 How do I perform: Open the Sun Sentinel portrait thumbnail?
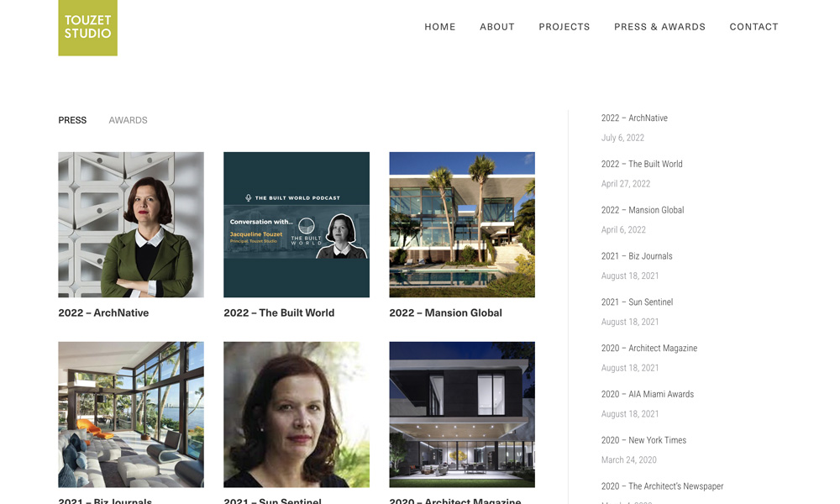pos(297,415)
